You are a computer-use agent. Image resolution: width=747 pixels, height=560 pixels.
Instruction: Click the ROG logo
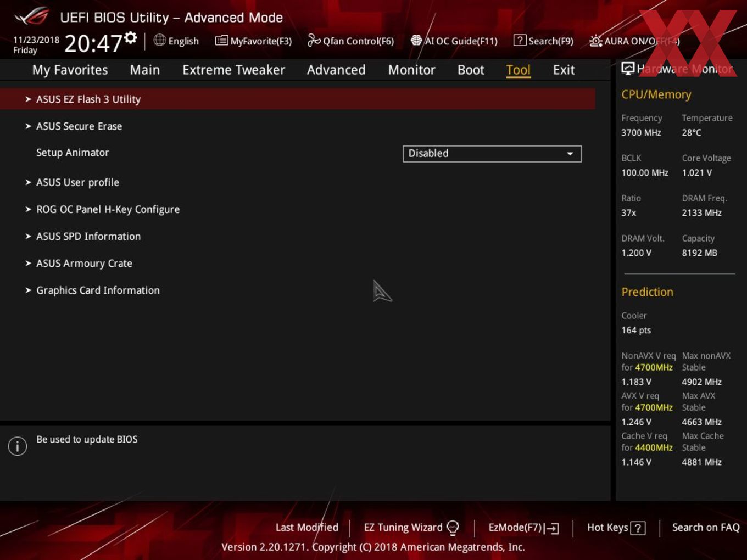pos(31,16)
